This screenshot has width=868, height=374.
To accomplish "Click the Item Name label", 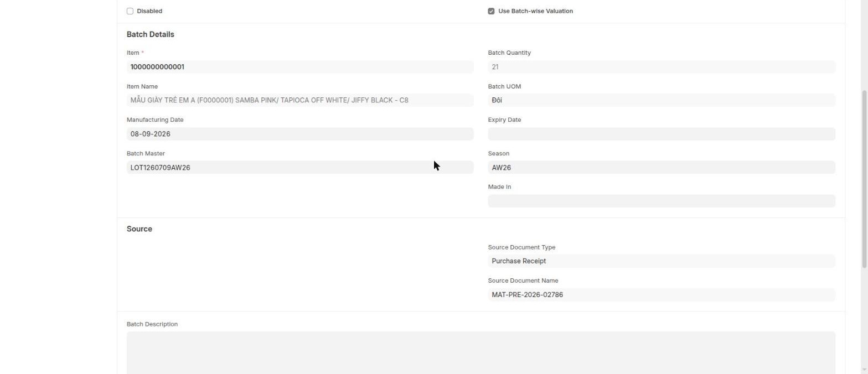I will 142,86.
